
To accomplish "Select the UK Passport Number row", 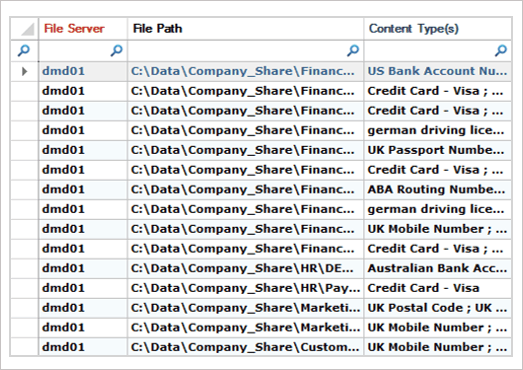I will [261, 150].
